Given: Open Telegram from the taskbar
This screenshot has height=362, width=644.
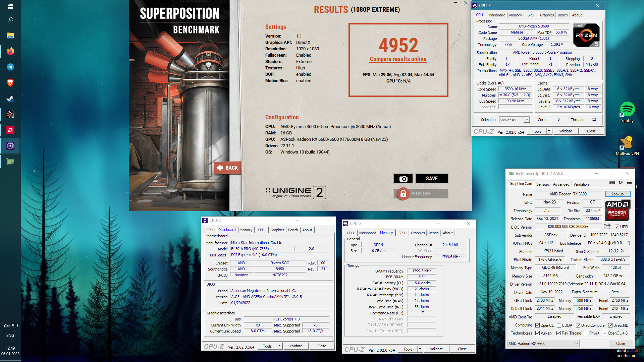Looking at the screenshot, I should click(x=10, y=67).
